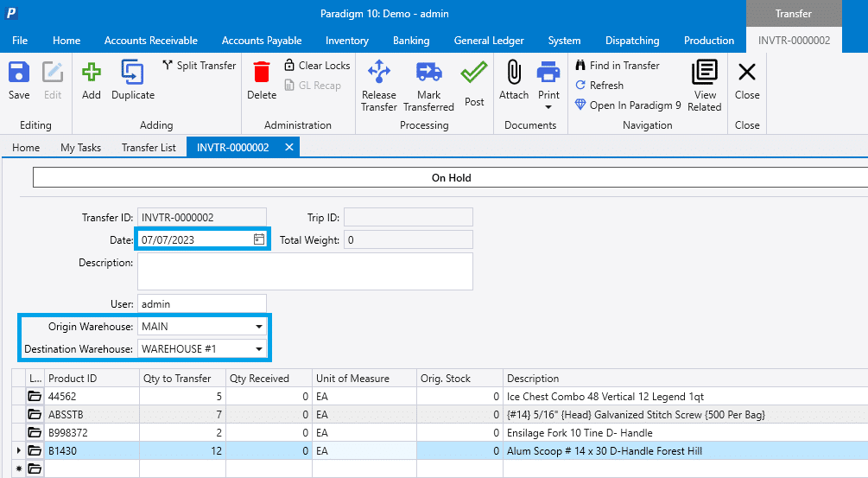
Task: Duplicate the current transfer
Action: [132, 80]
